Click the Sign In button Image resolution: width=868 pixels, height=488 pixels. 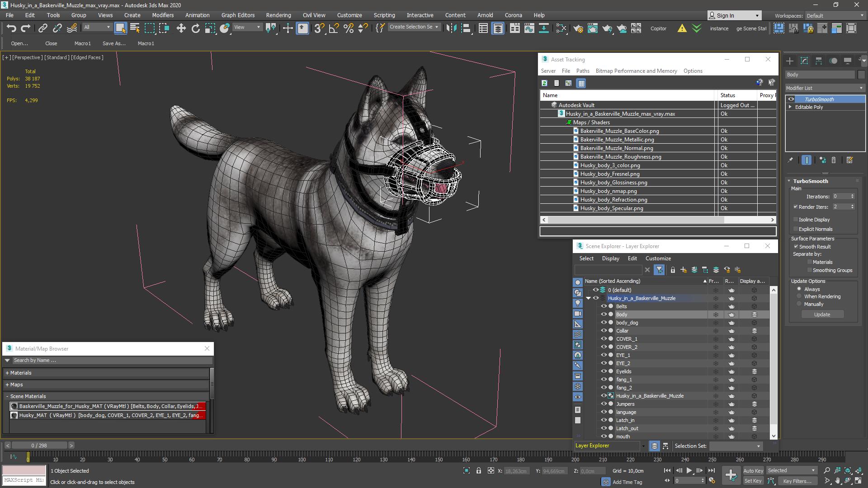click(x=735, y=15)
